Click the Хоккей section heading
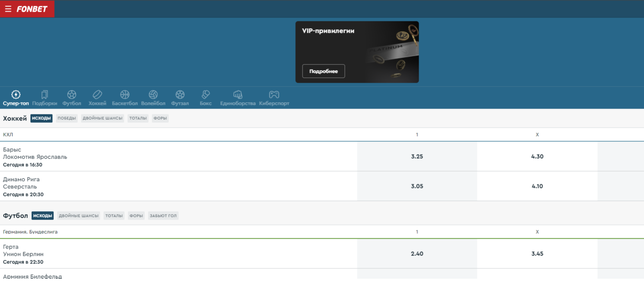Screen dimensions: 644x281 click(x=15, y=118)
